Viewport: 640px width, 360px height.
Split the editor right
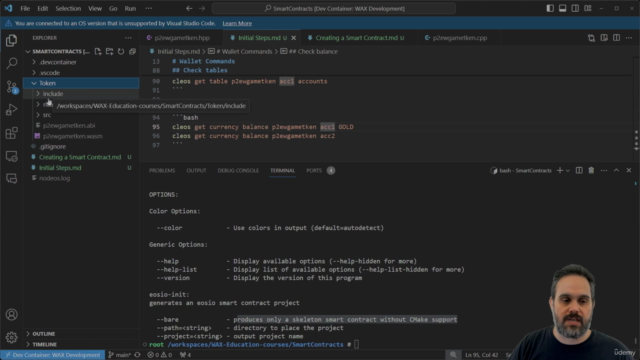pyautogui.click(x=616, y=38)
